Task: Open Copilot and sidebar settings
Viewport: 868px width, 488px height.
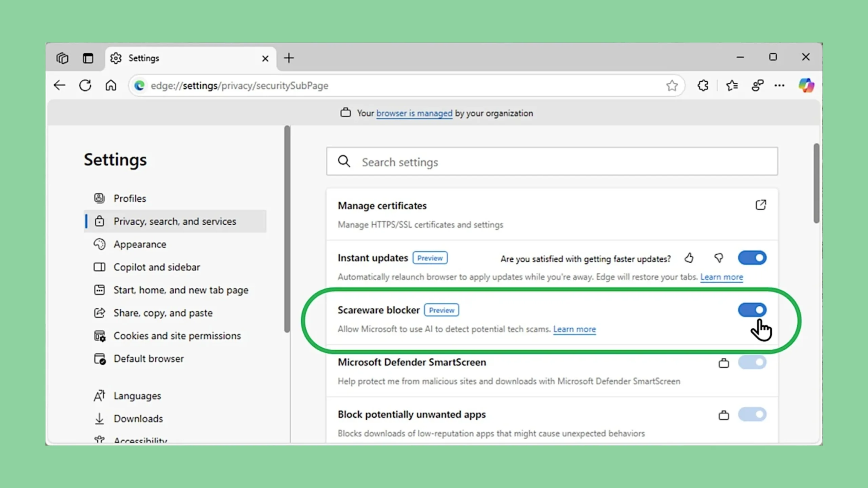Action: [x=175, y=267]
